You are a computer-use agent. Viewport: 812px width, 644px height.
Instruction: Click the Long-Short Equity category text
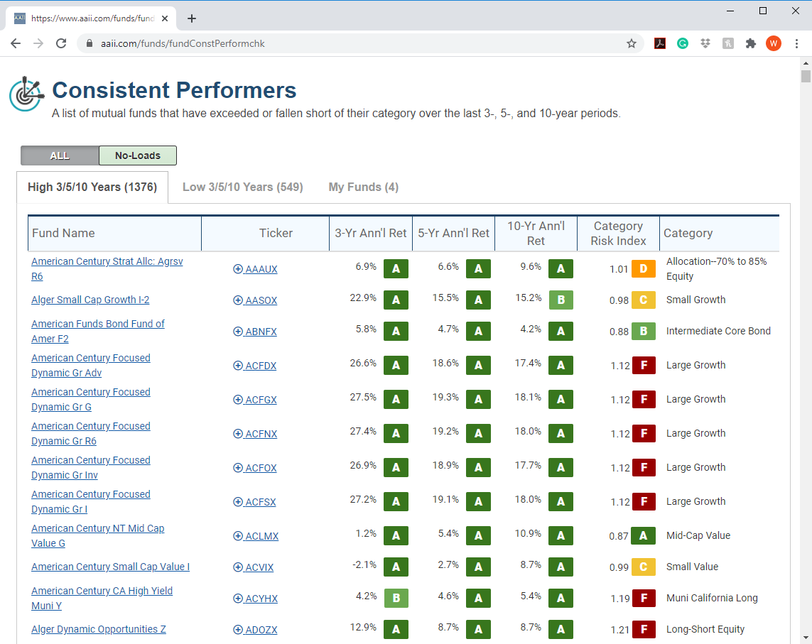point(705,630)
